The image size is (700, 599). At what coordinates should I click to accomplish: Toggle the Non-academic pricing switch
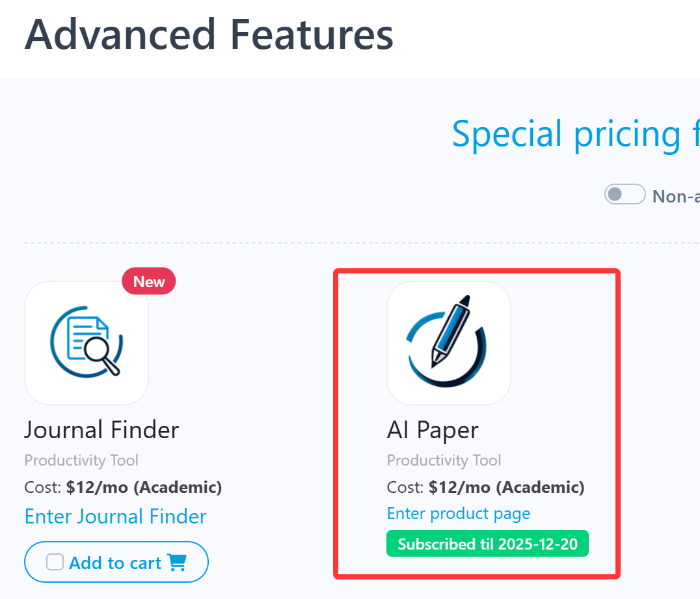pyautogui.click(x=625, y=195)
